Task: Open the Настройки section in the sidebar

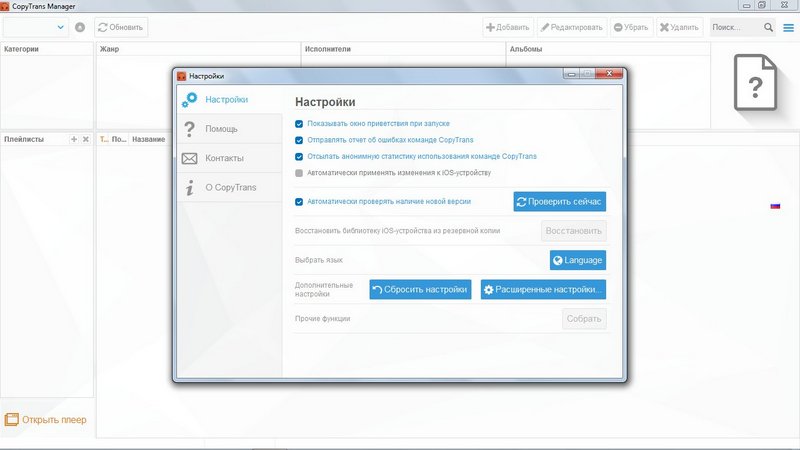Action: tap(230, 99)
